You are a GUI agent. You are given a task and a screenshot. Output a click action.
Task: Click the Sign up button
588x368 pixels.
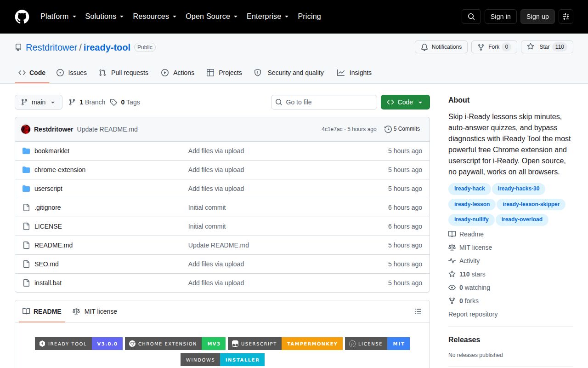click(537, 17)
